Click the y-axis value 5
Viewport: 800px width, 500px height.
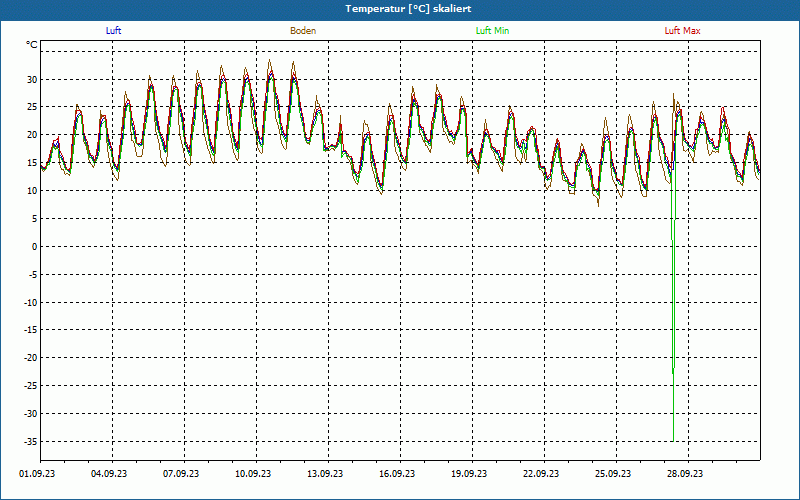click(x=35, y=218)
